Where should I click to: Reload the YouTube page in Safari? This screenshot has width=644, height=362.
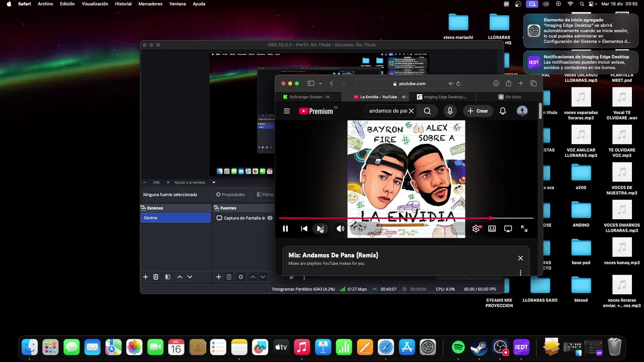[x=458, y=83]
